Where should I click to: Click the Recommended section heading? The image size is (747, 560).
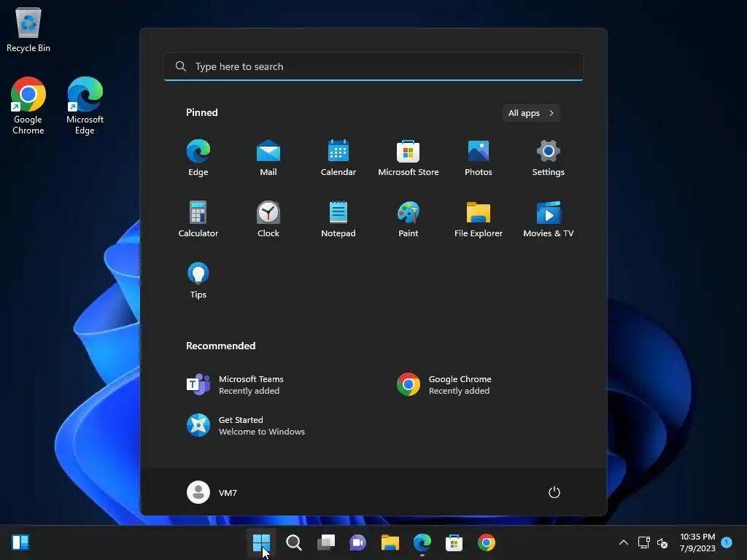click(220, 346)
